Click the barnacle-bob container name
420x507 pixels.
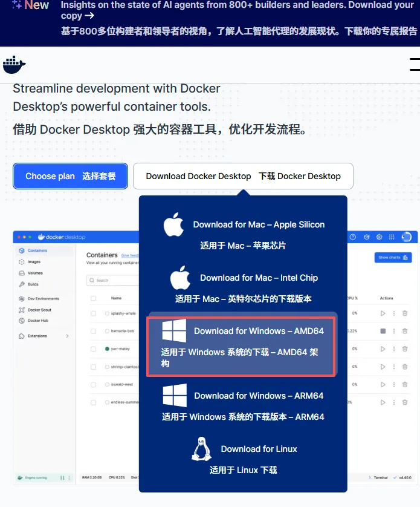click(123, 331)
